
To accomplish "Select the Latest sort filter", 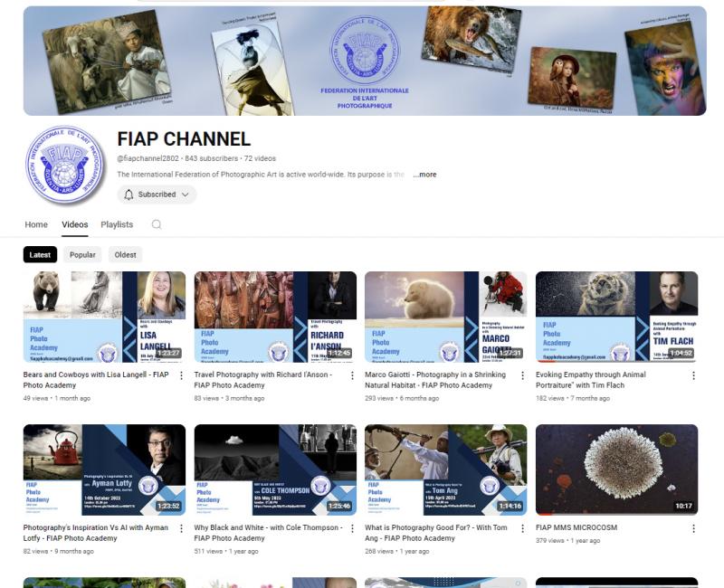I will click(x=40, y=255).
